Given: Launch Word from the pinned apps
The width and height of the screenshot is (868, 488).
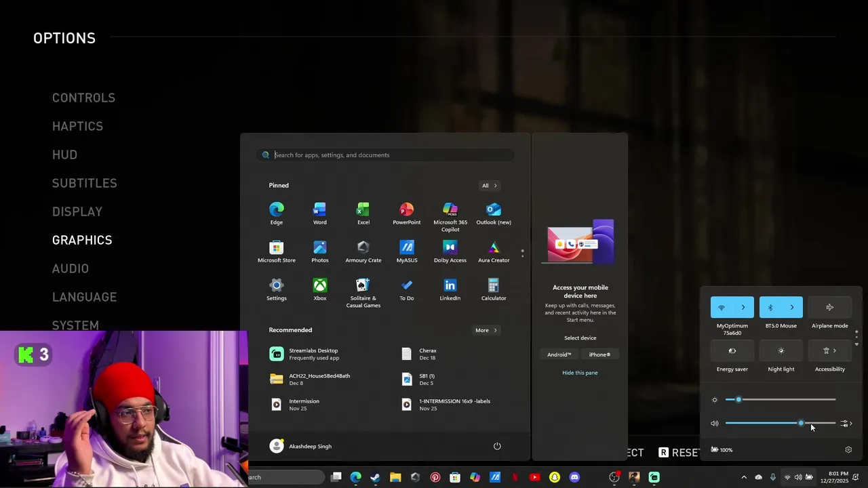Looking at the screenshot, I should [319, 213].
